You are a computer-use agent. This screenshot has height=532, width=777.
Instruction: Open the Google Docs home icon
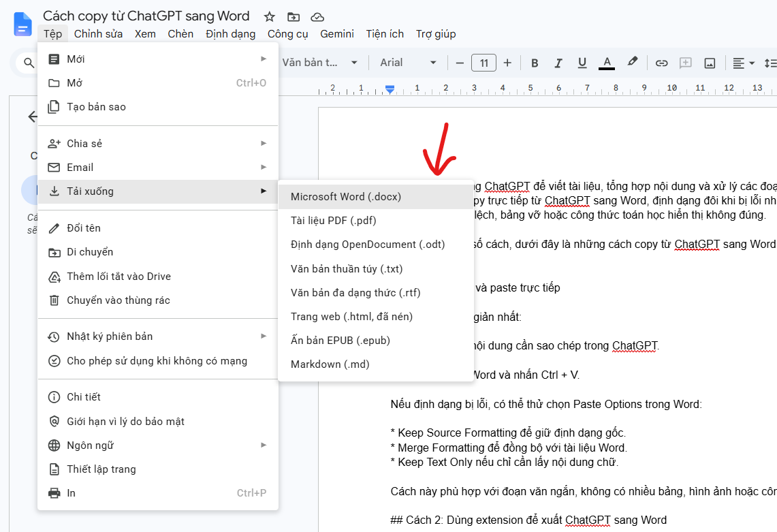click(x=22, y=25)
